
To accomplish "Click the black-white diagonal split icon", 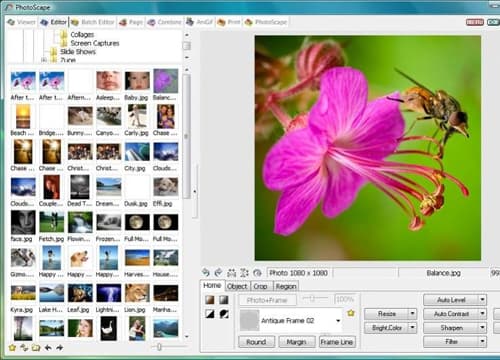I will pyautogui.click(x=210, y=314).
